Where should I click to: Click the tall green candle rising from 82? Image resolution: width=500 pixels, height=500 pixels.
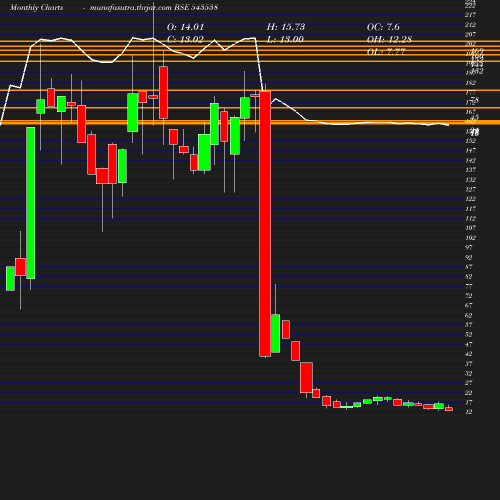tap(31, 203)
